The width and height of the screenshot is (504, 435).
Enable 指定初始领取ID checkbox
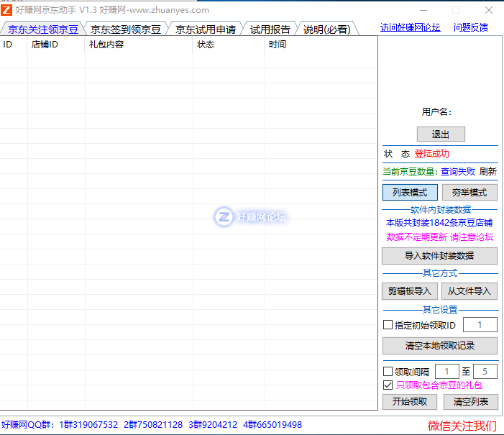tap(388, 325)
